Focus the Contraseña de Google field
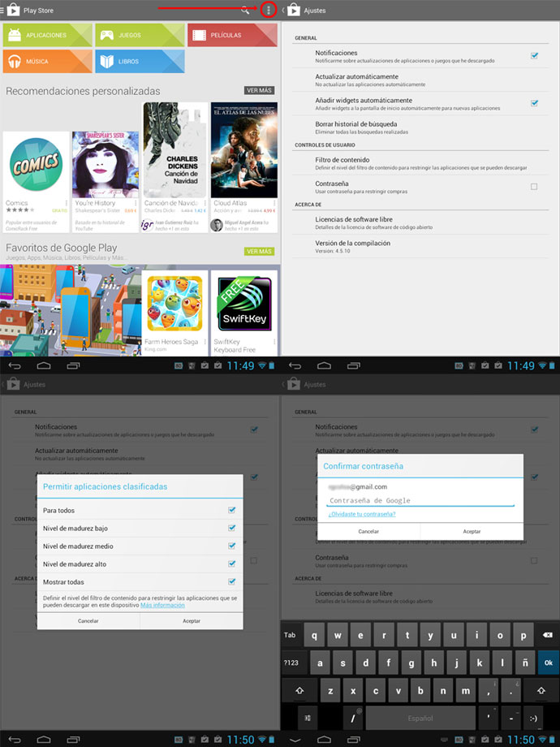Viewport: 560px width, 747px height. pos(421,501)
